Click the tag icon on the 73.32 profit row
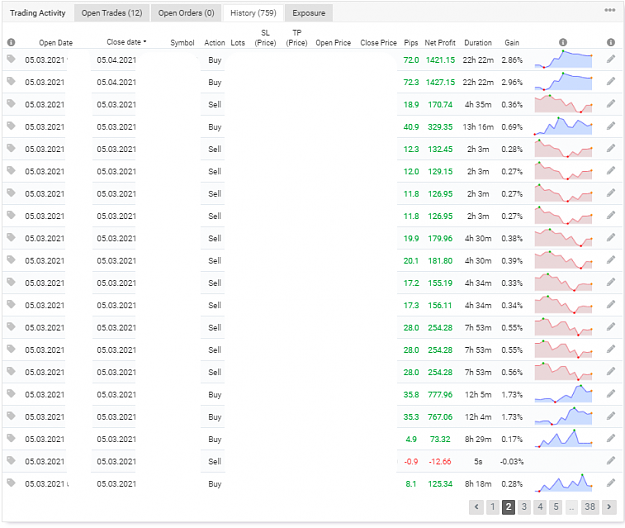This screenshot has height=528, width=625. pyautogui.click(x=11, y=438)
